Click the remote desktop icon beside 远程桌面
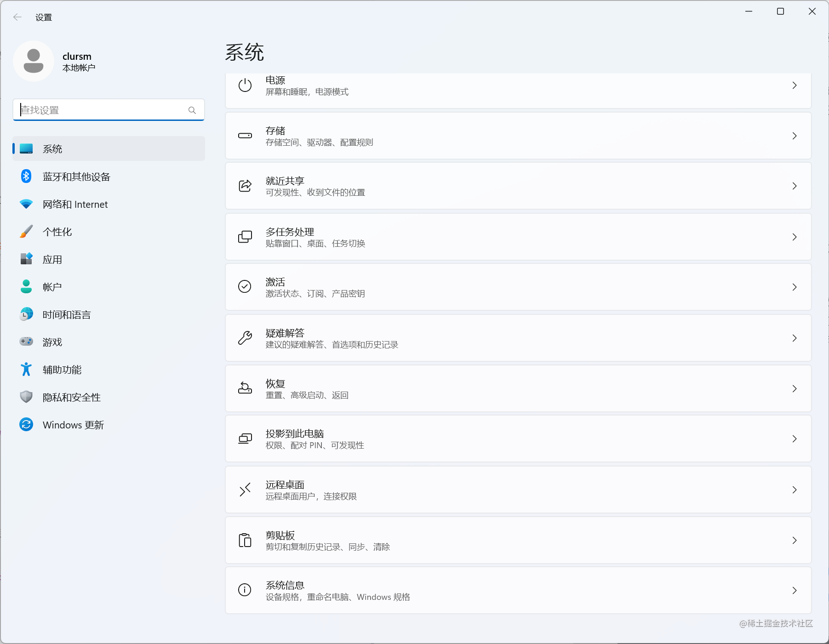The height and width of the screenshot is (644, 829). (x=245, y=490)
